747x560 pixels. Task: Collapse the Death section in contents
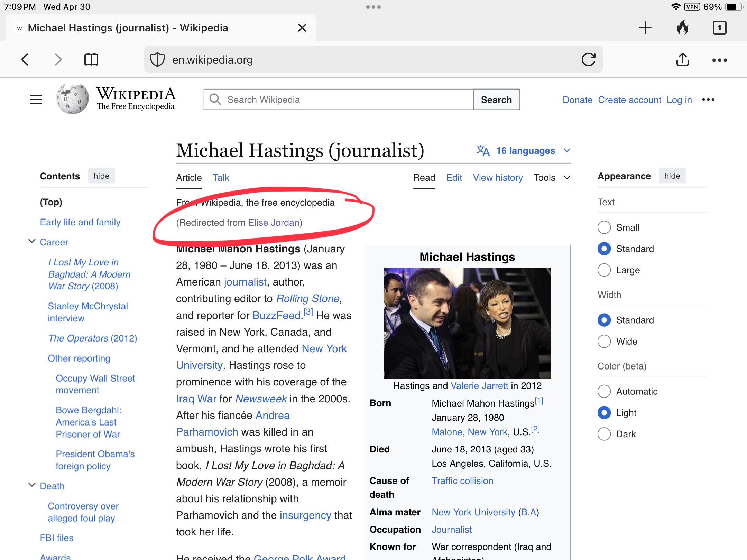pyautogui.click(x=32, y=485)
